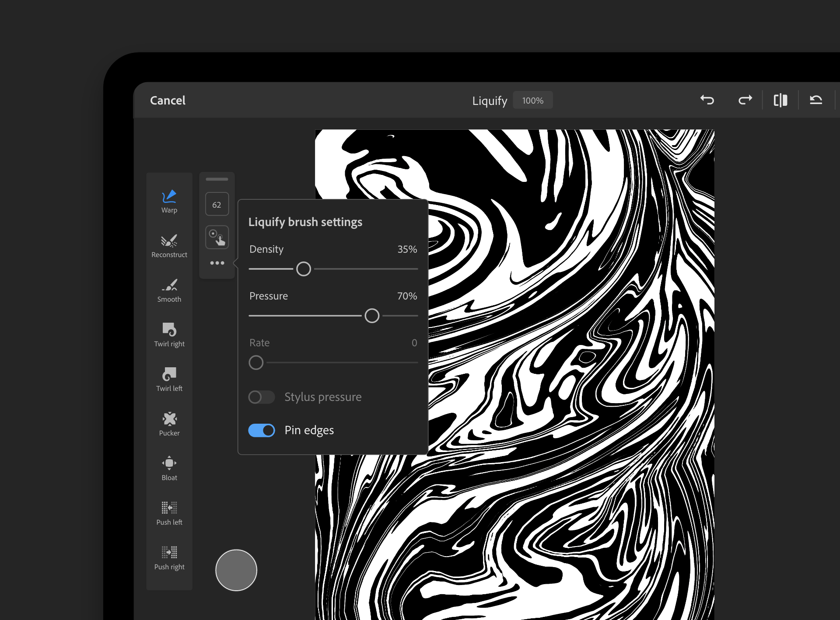Pick the Pucker tool

click(169, 424)
